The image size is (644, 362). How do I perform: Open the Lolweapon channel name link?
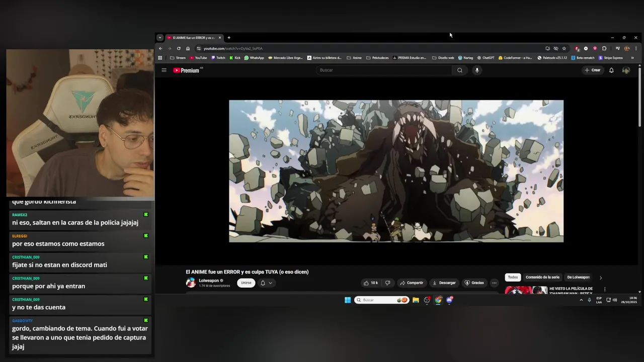tap(209, 281)
